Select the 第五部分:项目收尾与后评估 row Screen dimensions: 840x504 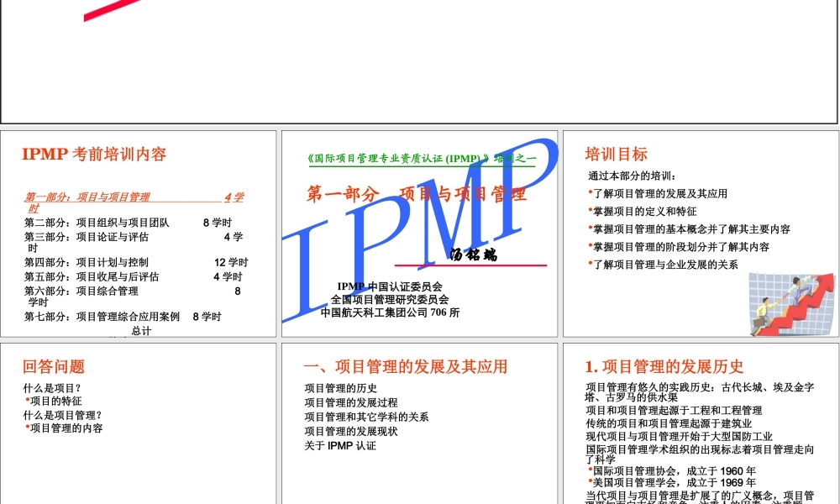134,276
